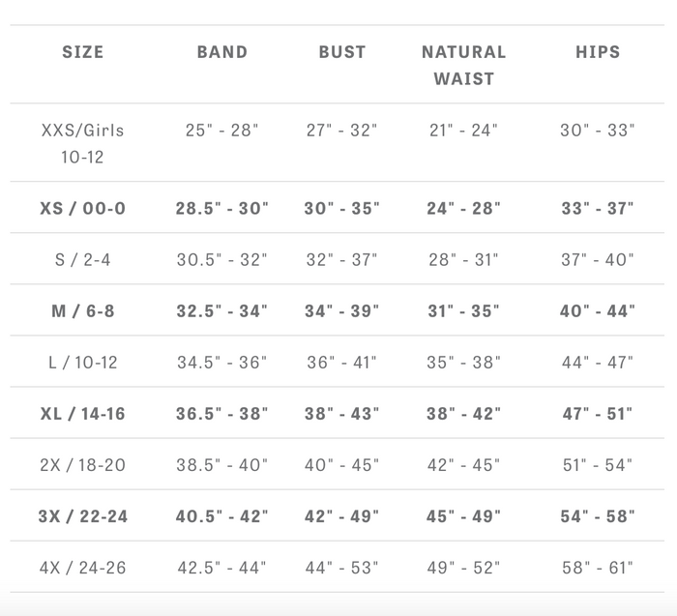
Task: Click the NATURAL WAIST column header
Action: tap(463, 66)
